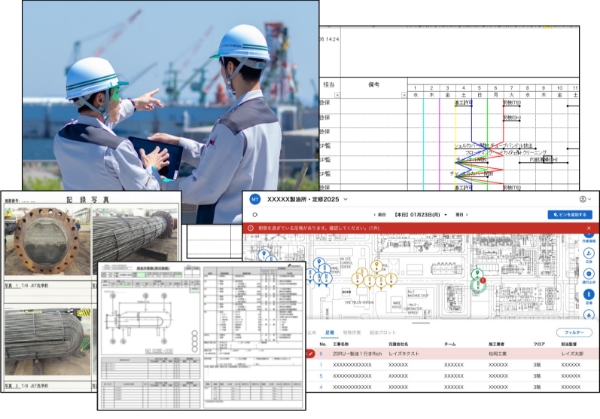The image size is (600, 419).
Task: Click the refresh circle icon beside date navigation
Action: point(255,215)
